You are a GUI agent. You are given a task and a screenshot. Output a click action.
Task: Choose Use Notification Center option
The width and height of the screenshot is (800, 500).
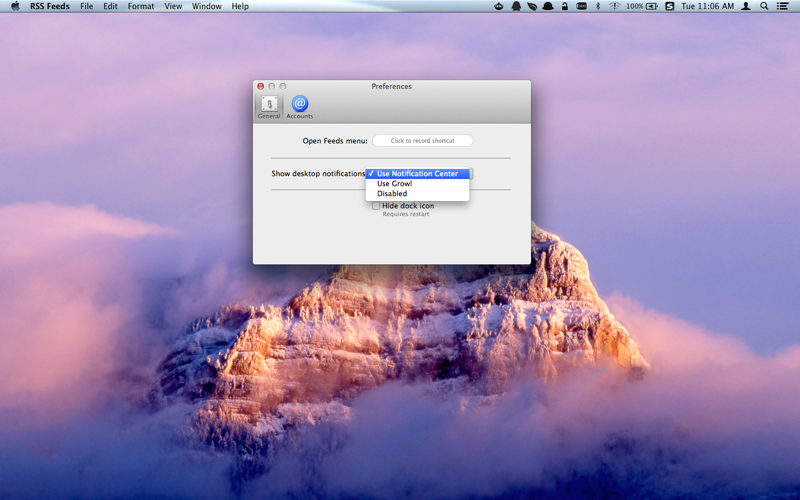[417, 173]
